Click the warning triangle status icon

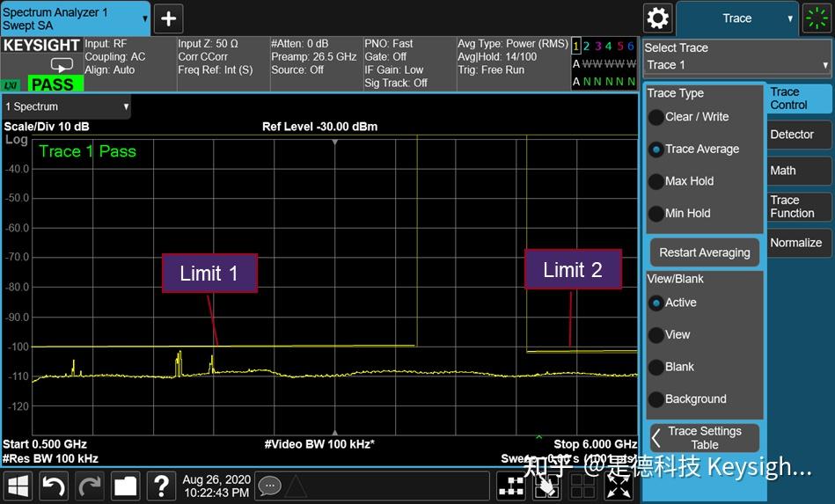point(297,486)
